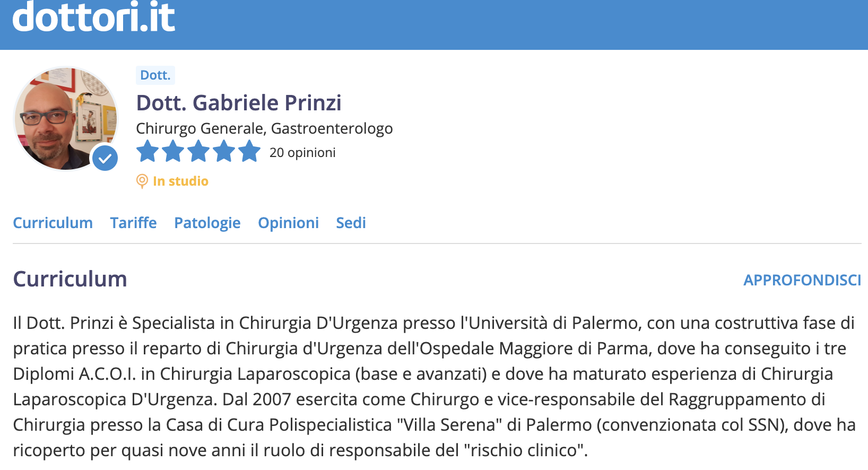Viewport: 868px width, 470px height.
Task: Click the fourth rating star
Action: (224, 152)
